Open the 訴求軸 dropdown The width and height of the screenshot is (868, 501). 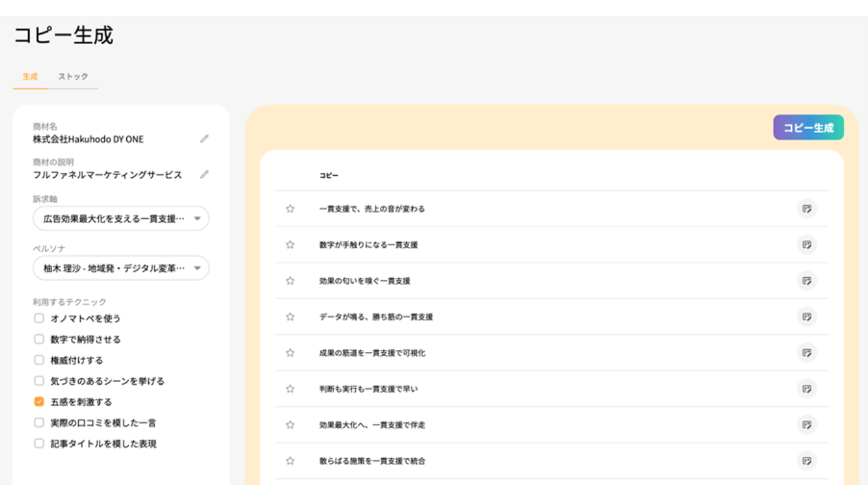pos(121,218)
